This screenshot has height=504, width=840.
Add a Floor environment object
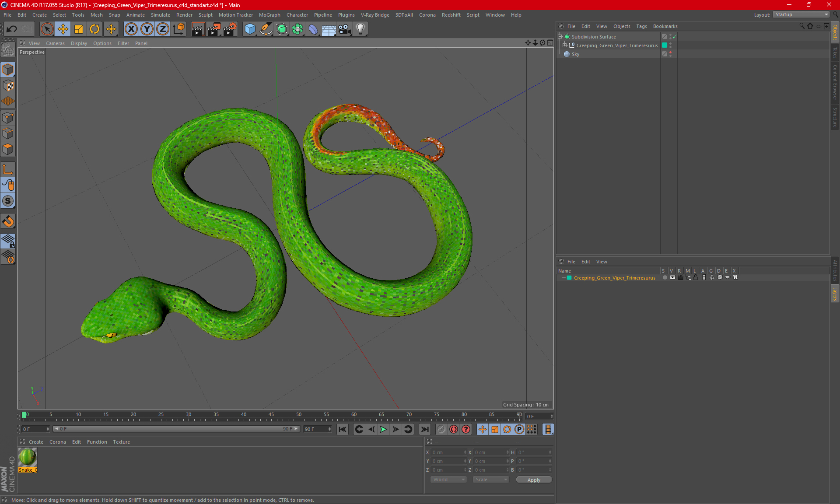click(x=329, y=29)
